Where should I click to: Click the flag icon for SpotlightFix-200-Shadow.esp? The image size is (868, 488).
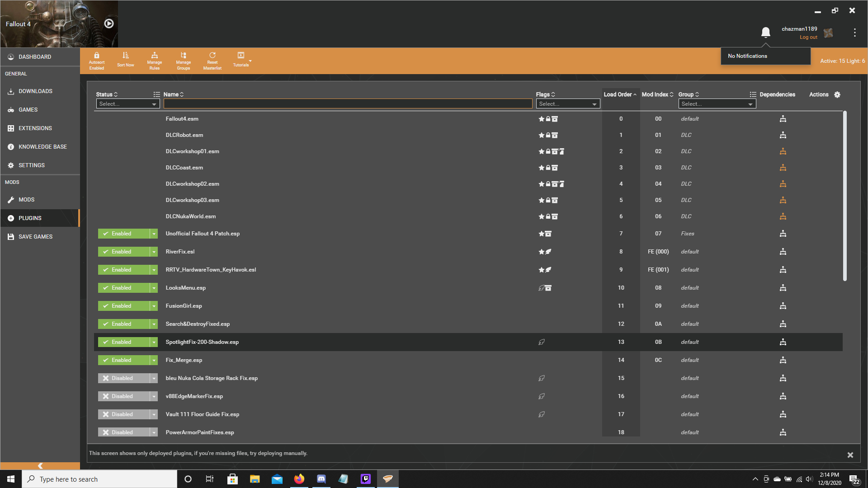point(542,342)
